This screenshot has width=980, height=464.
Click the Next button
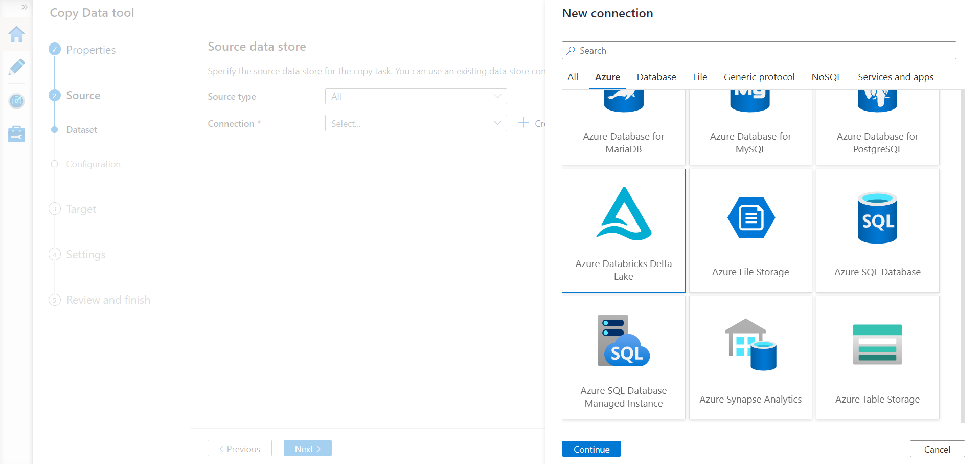(308, 449)
